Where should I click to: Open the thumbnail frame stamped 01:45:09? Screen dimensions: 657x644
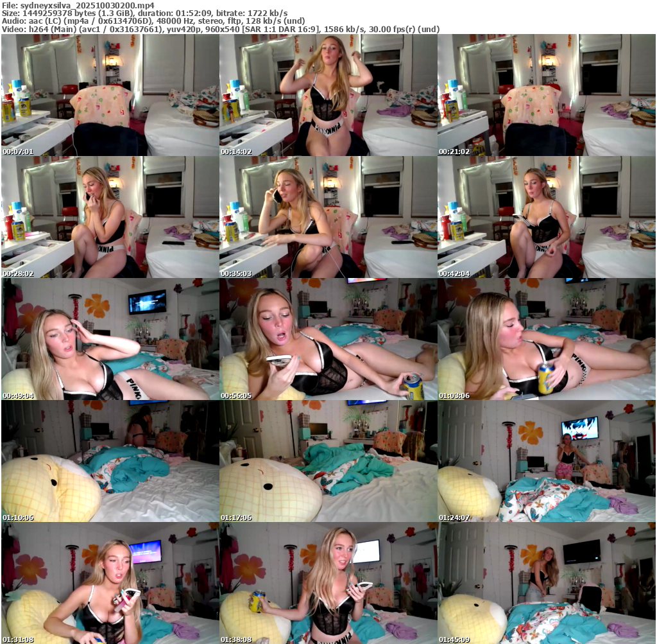coord(547,583)
